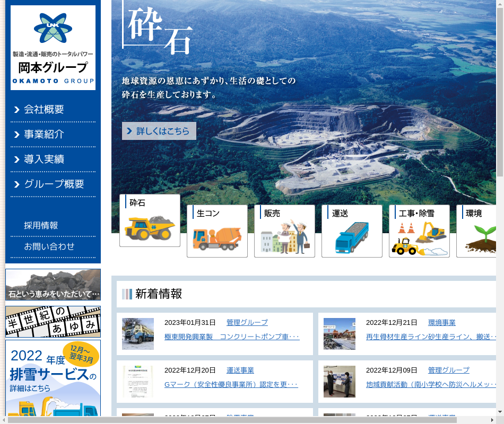Open the 導入実績 menu item
The width and height of the screenshot is (504, 424).
[x=44, y=160]
